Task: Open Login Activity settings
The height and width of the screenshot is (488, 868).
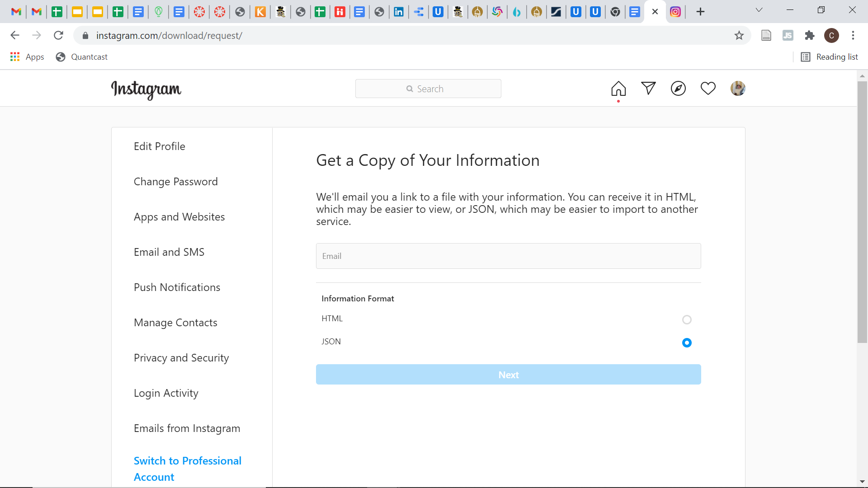Action: point(166,393)
